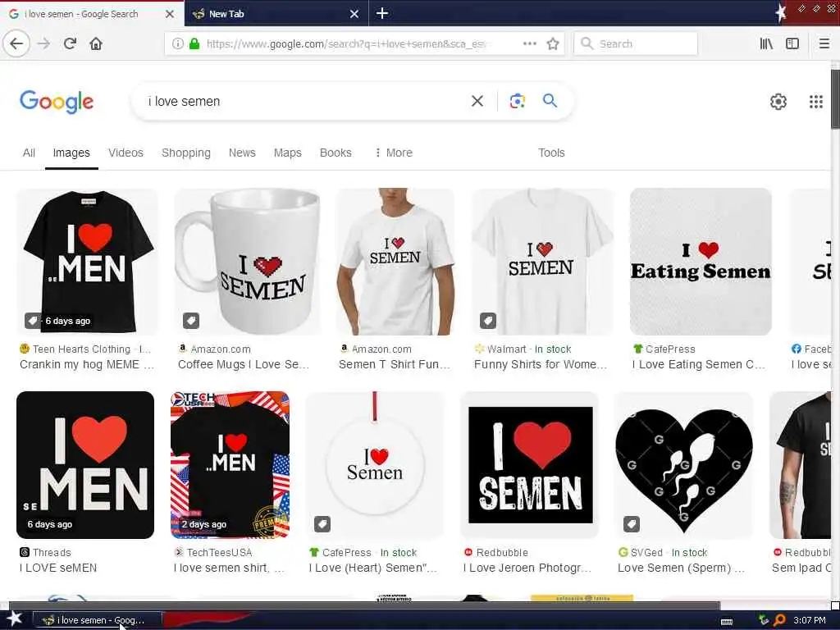
Task: Click the forward navigation arrow
Action: coord(44,43)
